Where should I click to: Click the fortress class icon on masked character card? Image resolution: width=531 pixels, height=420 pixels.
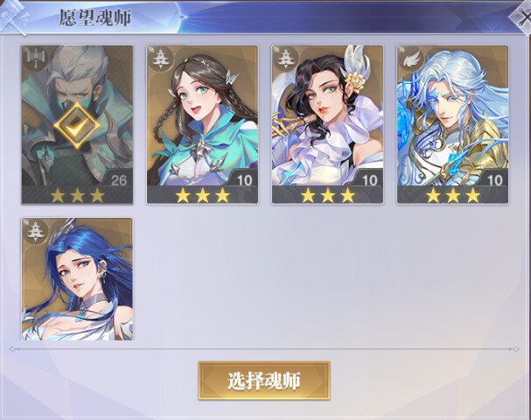tap(34, 57)
